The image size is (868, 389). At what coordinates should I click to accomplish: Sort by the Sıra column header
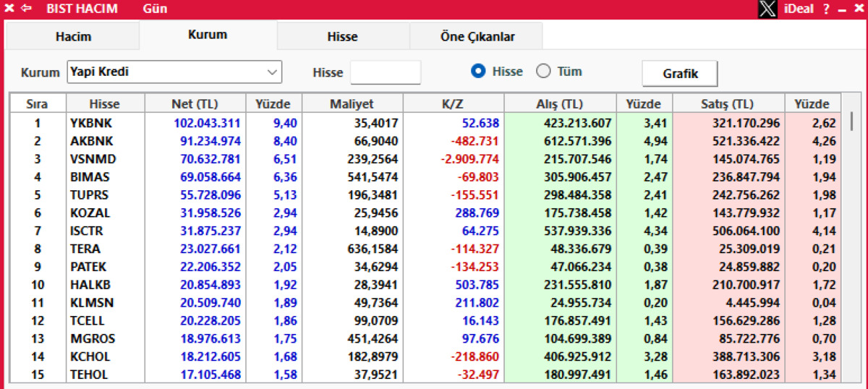tap(37, 104)
